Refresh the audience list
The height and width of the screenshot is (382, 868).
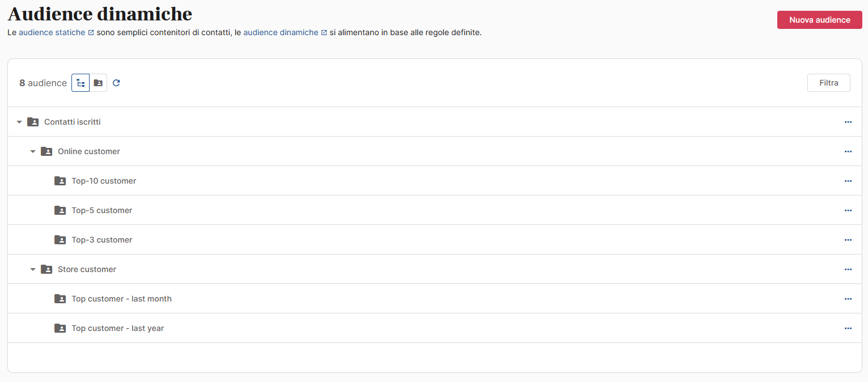click(116, 83)
